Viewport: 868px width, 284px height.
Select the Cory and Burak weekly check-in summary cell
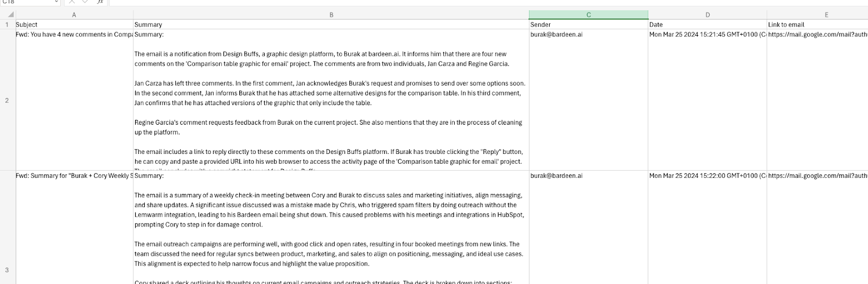(x=331, y=228)
